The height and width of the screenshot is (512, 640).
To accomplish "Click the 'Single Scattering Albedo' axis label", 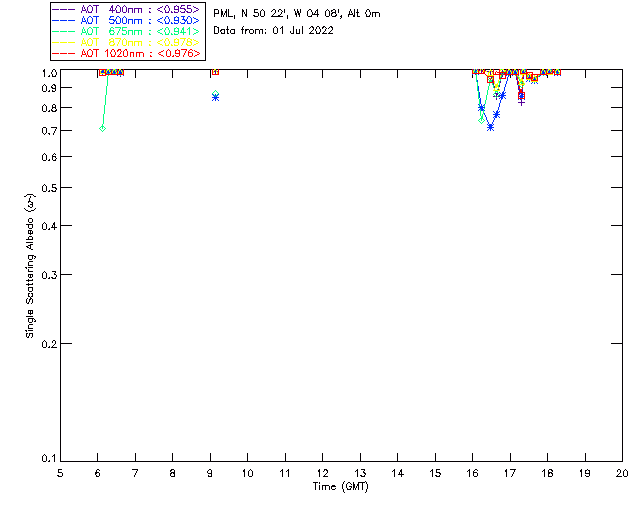I will point(31,266).
